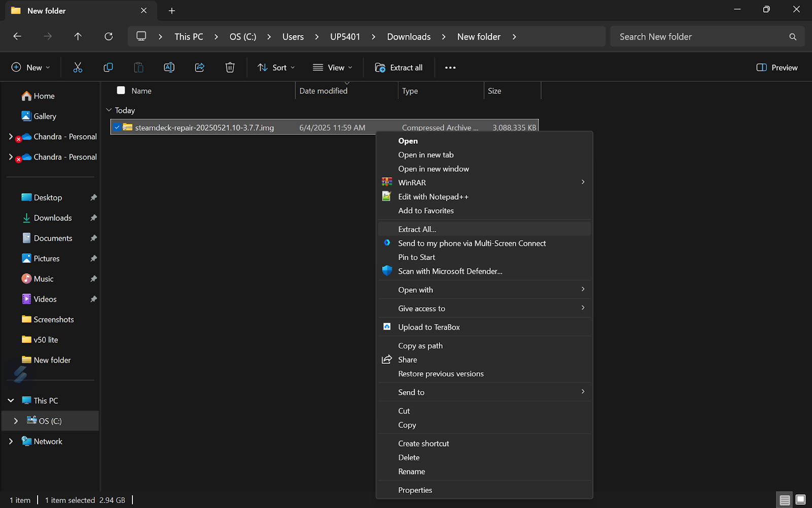Click the Share icon in toolbar
Viewport: 812px width, 508px height.
click(199, 68)
